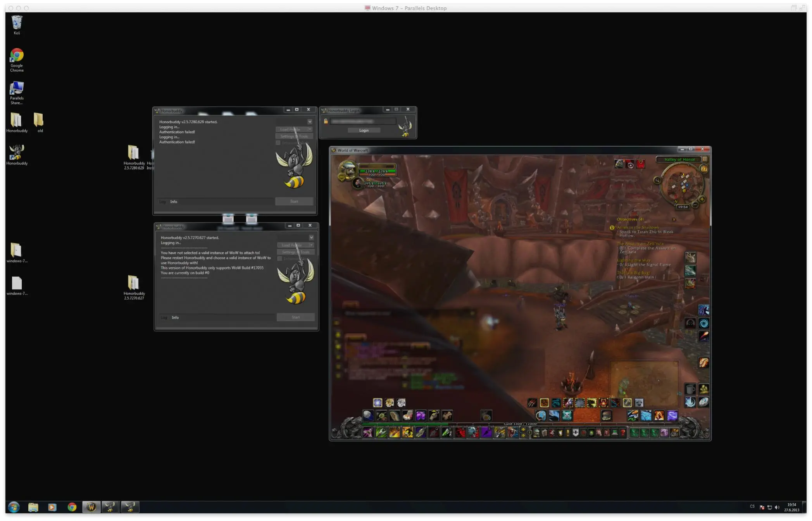The width and height of the screenshot is (812, 521).
Task: Use the first quest item button by objectives
Action: pos(690,257)
